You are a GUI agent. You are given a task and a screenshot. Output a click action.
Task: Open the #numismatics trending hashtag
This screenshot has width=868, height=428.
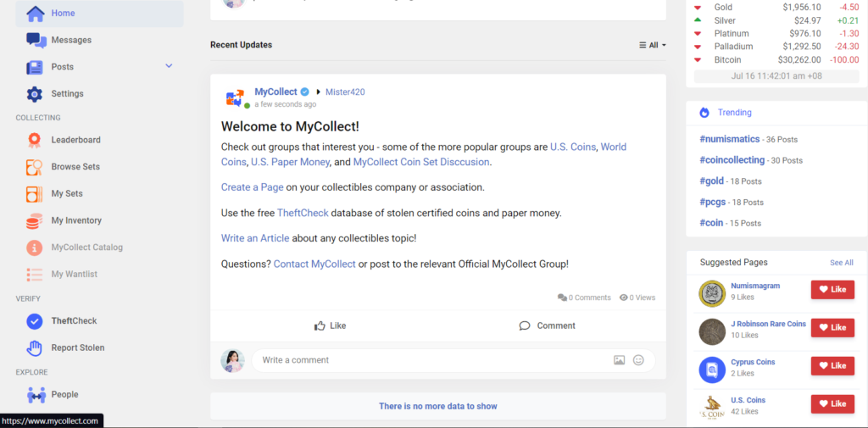729,139
